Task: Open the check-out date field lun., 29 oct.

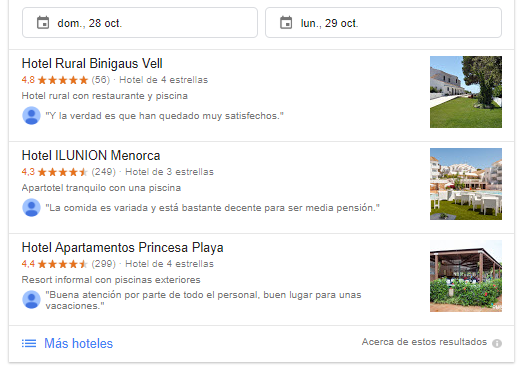Action: (383, 23)
